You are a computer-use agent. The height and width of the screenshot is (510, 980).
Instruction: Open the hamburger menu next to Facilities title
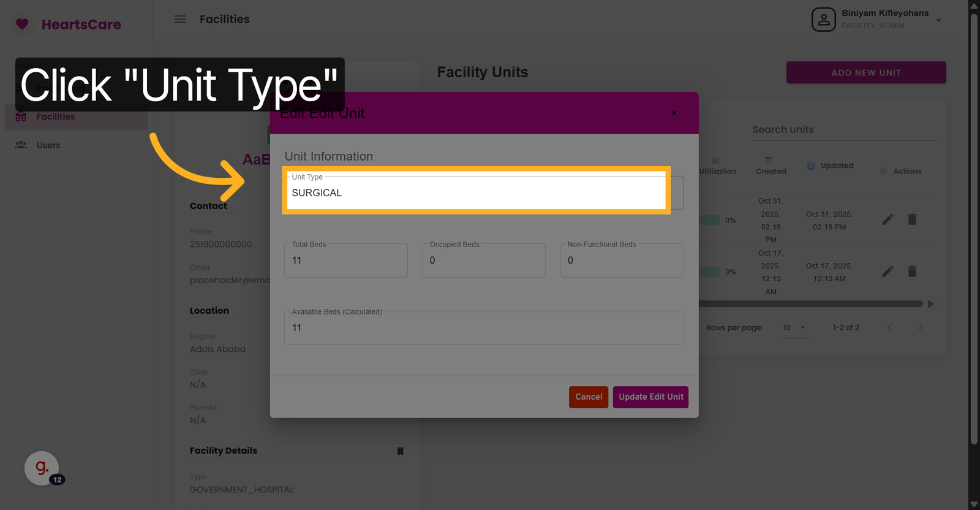[180, 19]
